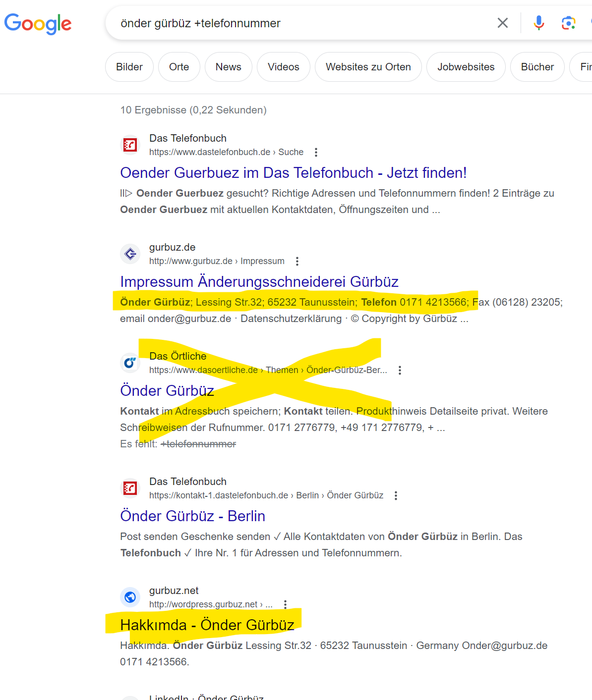Click the struck-through '+telefonnummer' missing term
Screen dimensions: 592x700
[x=198, y=444]
